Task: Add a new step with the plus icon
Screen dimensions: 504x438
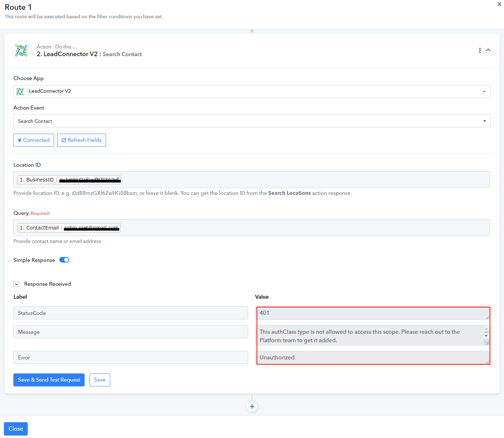Action: coord(252,407)
